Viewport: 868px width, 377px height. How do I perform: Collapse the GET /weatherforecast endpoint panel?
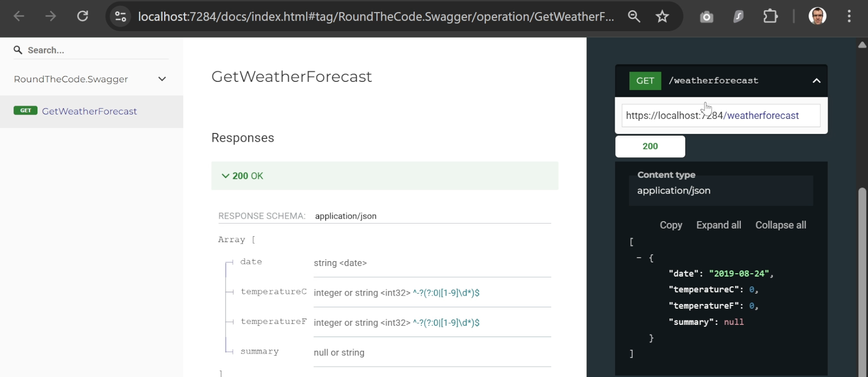pos(816,81)
